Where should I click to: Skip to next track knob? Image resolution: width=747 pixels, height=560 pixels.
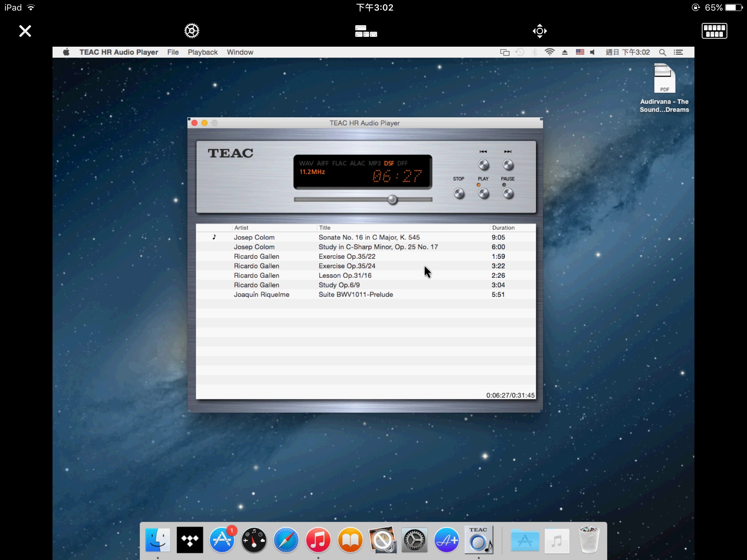pyautogui.click(x=508, y=165)
